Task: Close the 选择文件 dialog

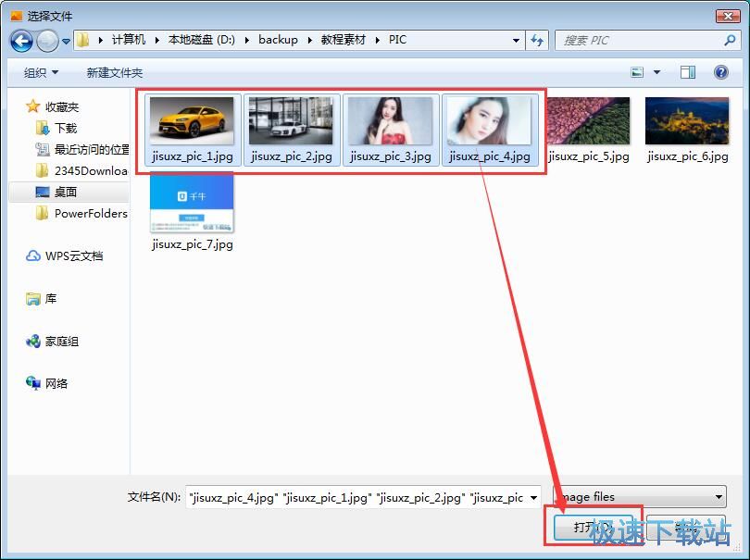Action: pyautogui.click(x=728, y=17)
